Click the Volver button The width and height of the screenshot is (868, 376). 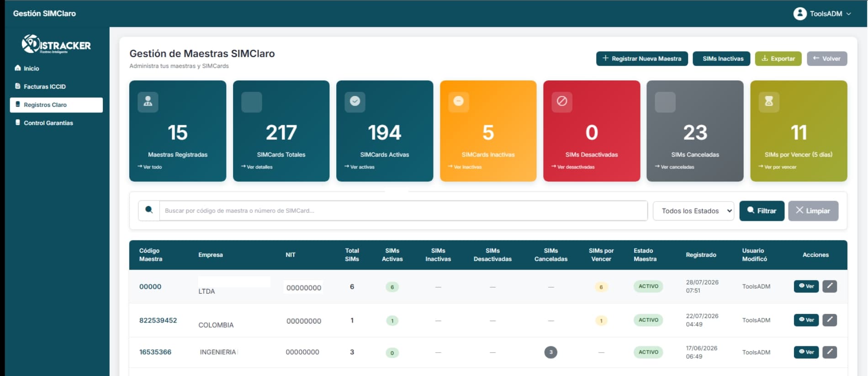[827, 58]
